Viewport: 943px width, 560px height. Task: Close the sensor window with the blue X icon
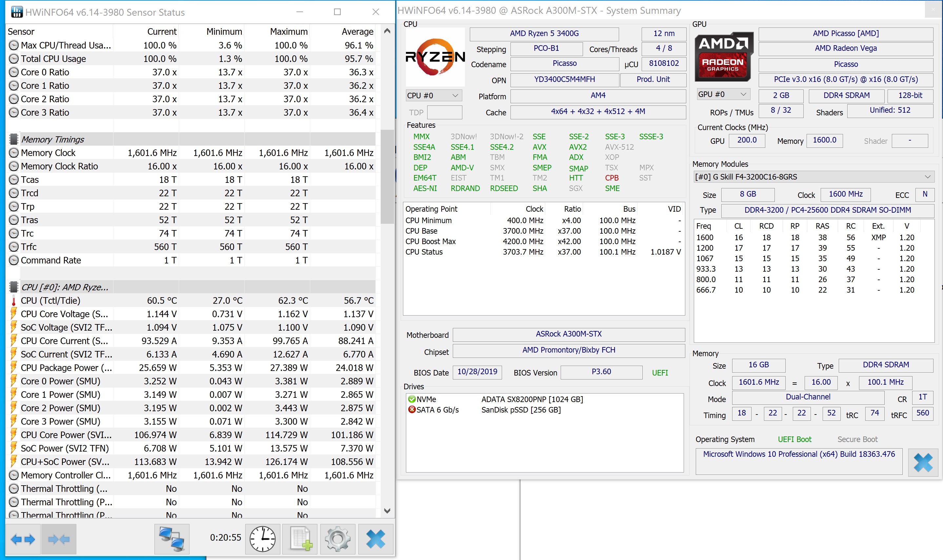tap(376, 539)
